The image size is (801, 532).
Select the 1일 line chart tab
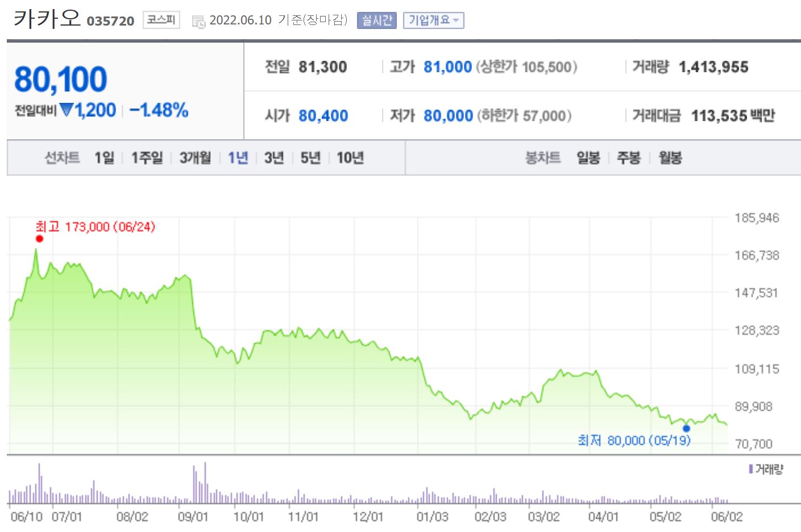[x=104, y=157]
